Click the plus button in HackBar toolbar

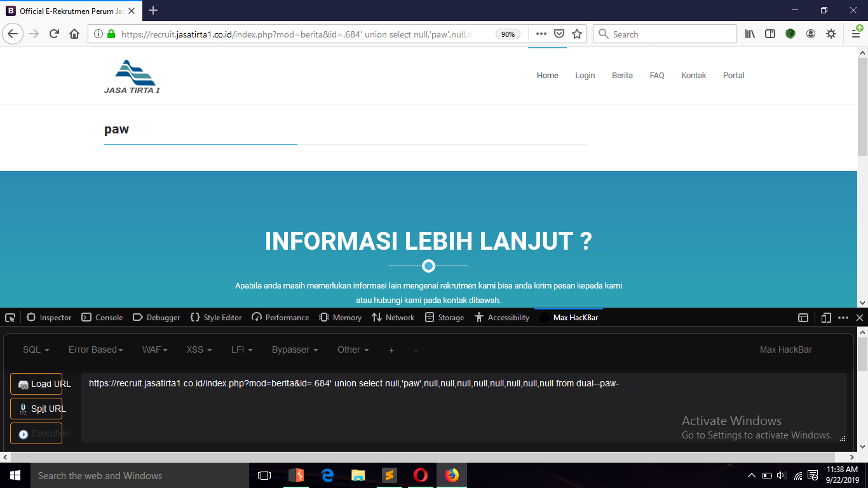391,350
